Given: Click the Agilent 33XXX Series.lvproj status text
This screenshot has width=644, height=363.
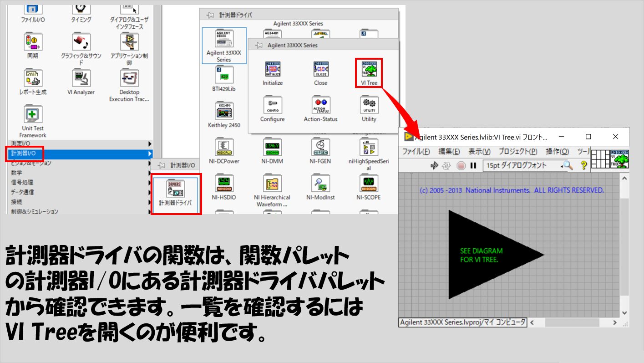Looking at the screenshot, I should point(462,322).
